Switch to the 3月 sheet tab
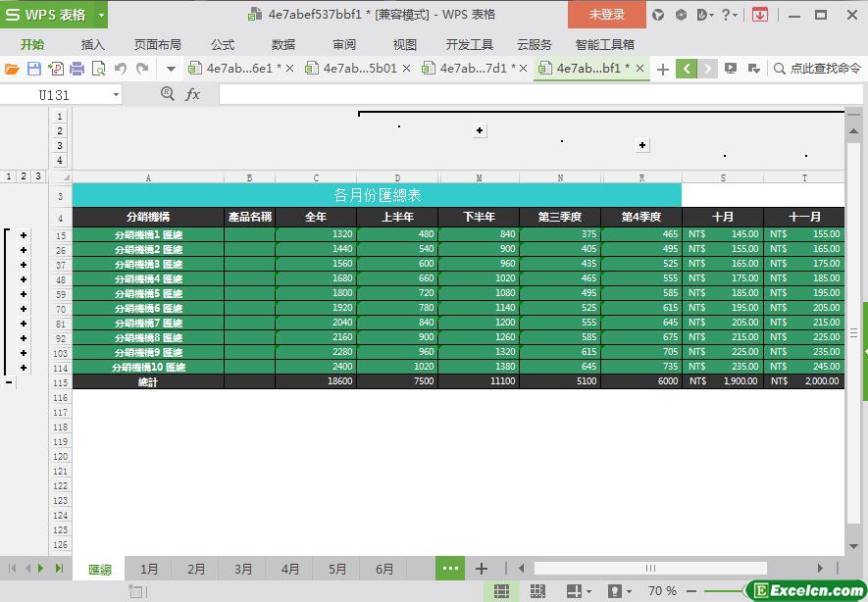Screen dimensions: 868x602 (x=243, y=569)
